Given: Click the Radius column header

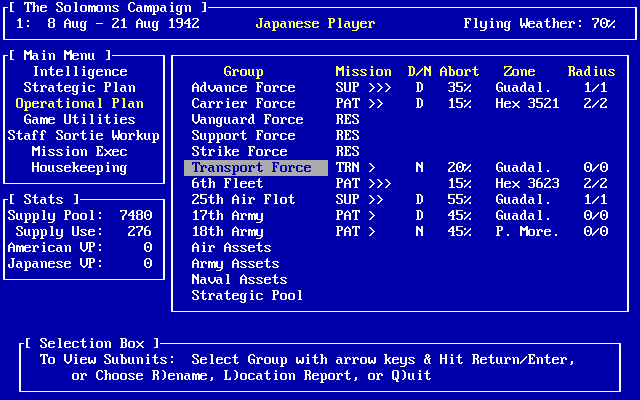Looking at the screenshot, I should [591, 71].
